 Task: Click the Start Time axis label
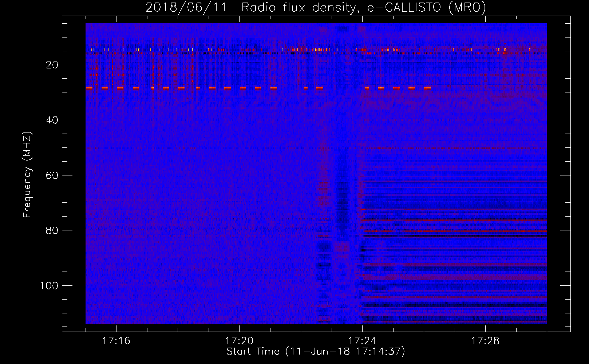316,352
